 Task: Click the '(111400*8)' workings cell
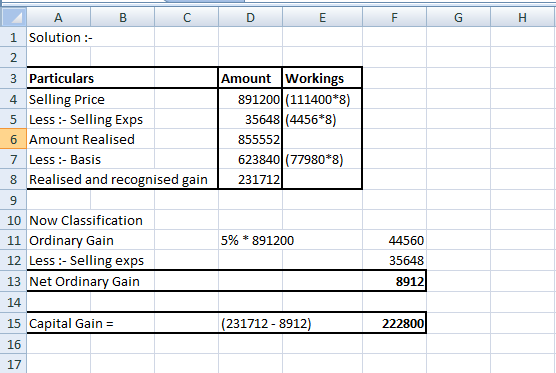322,99
